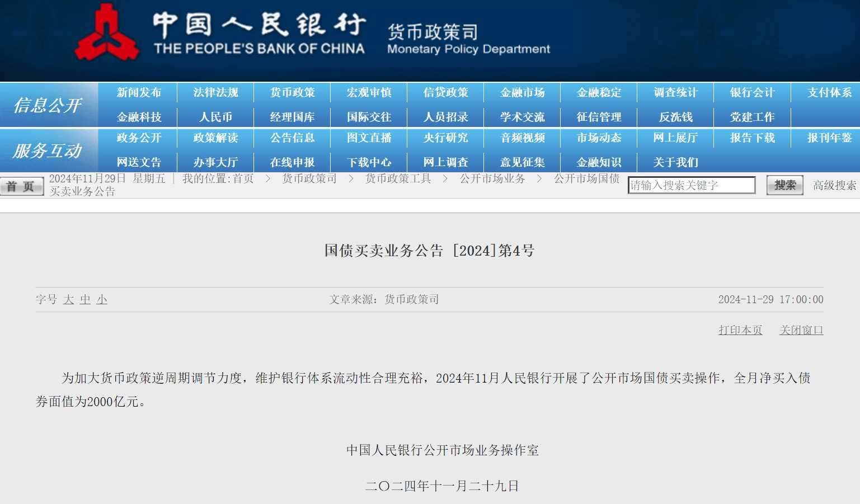The image size is (860, 504).
Task: Click the 关闭窗口 close window link
Action: coord(801,330)
